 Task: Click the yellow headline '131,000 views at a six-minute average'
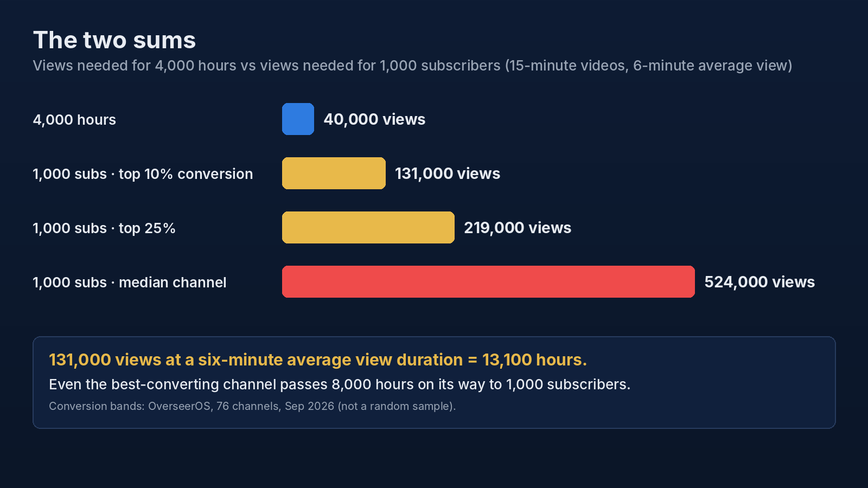318,360
